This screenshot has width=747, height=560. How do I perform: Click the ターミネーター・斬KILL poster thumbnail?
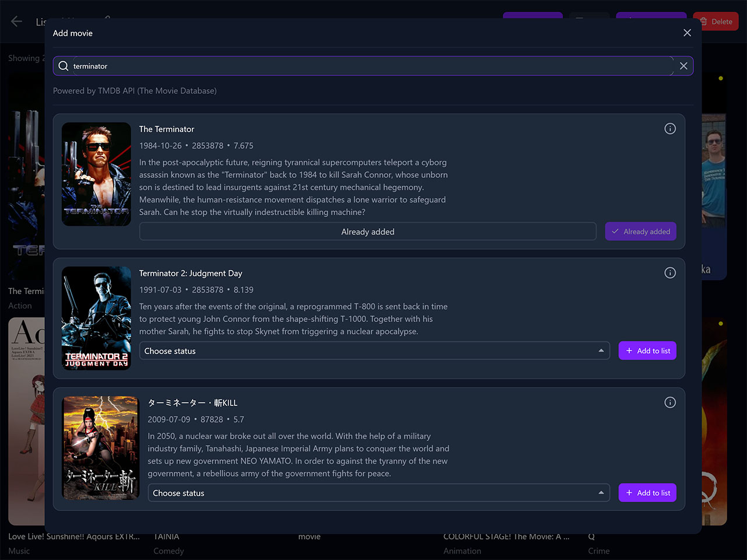(100, 448)
